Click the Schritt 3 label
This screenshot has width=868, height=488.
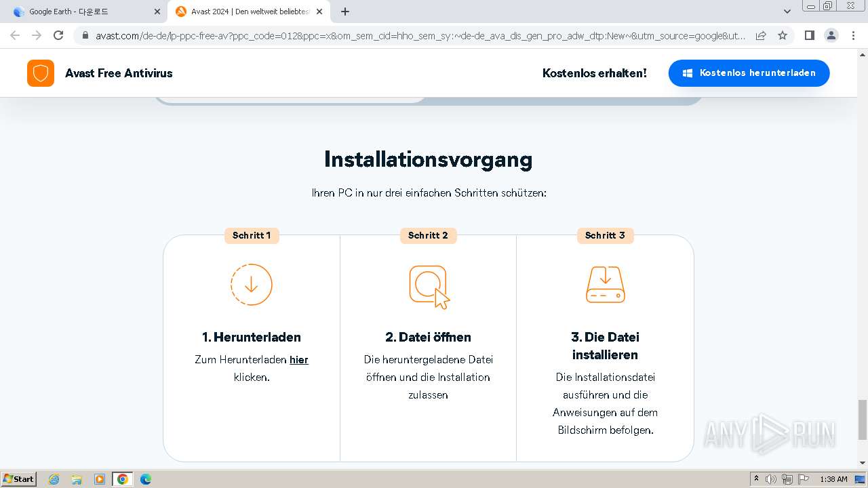point(605,235)
